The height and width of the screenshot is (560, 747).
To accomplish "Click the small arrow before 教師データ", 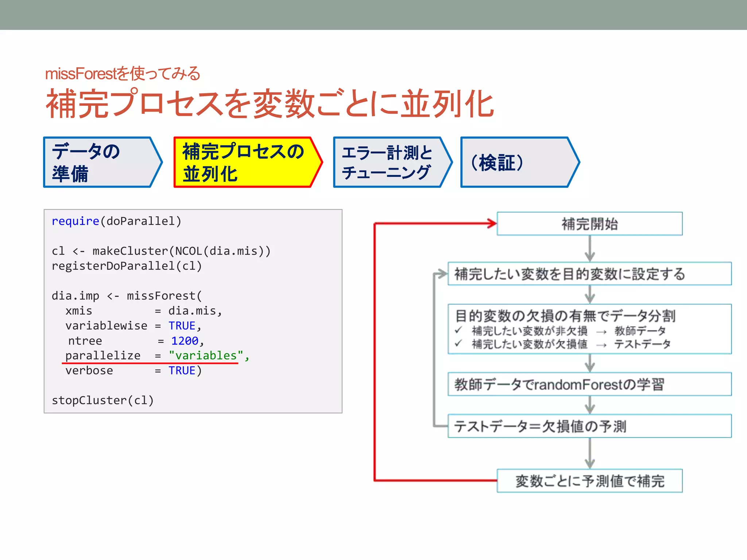I will pyautogui.click(x=601, y=332).
